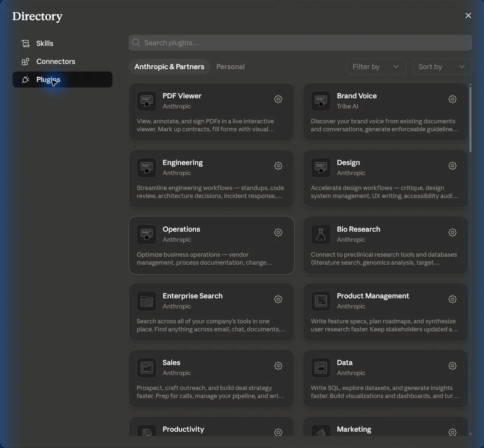The height and width of the screenshot is (448, 484).
Task: Open the Enterprise Search plugin title
Action: click(192, 296)
